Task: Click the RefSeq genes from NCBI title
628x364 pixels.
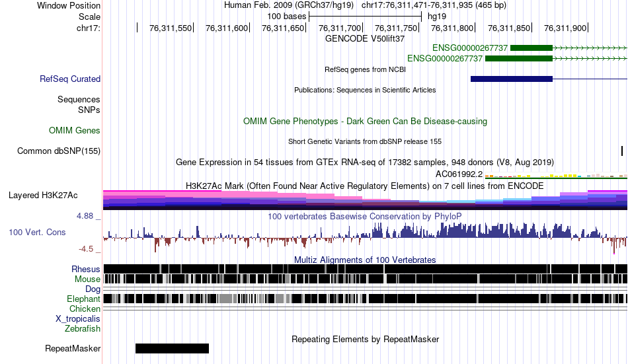Action: coord(366,69)
